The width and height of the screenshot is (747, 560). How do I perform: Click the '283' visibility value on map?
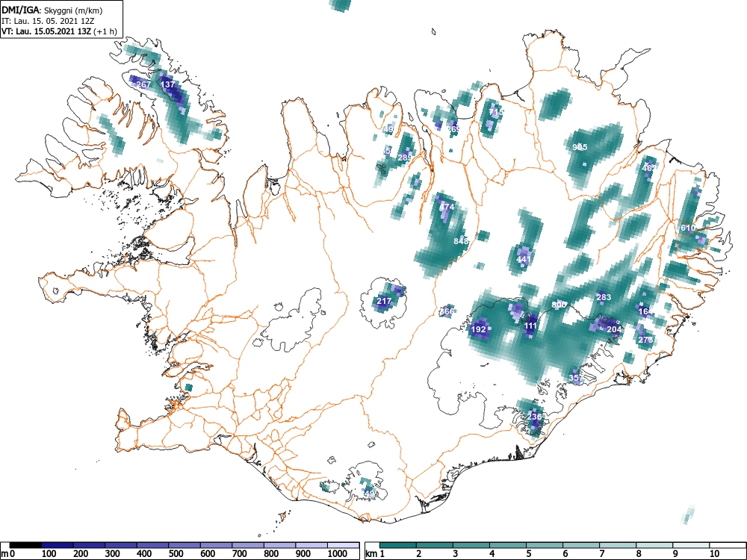[x=604, y=297]
